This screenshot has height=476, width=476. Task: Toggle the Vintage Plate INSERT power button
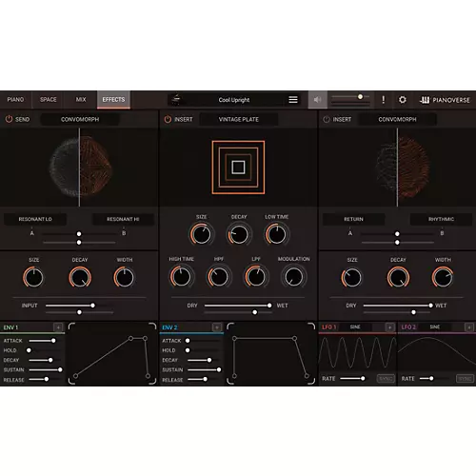click(168, 119)
